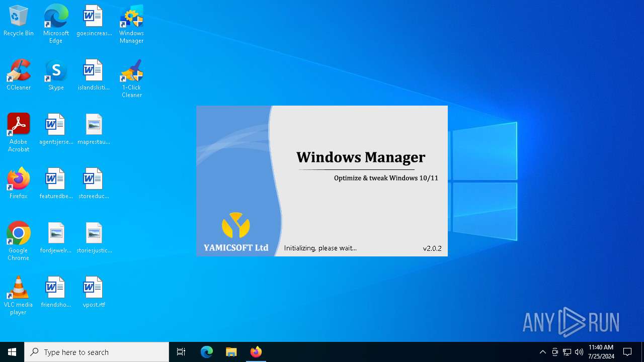644x362 pixels.
Task: Launch Microsoft Edge from the desktop
Action: [x=56, y=24]
